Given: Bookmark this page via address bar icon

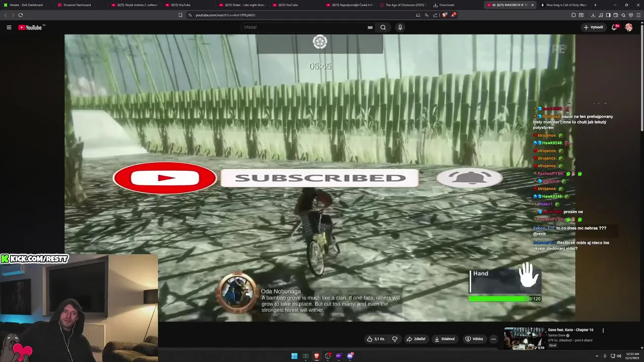Looking at the screenshot, I should coord(180,15).
